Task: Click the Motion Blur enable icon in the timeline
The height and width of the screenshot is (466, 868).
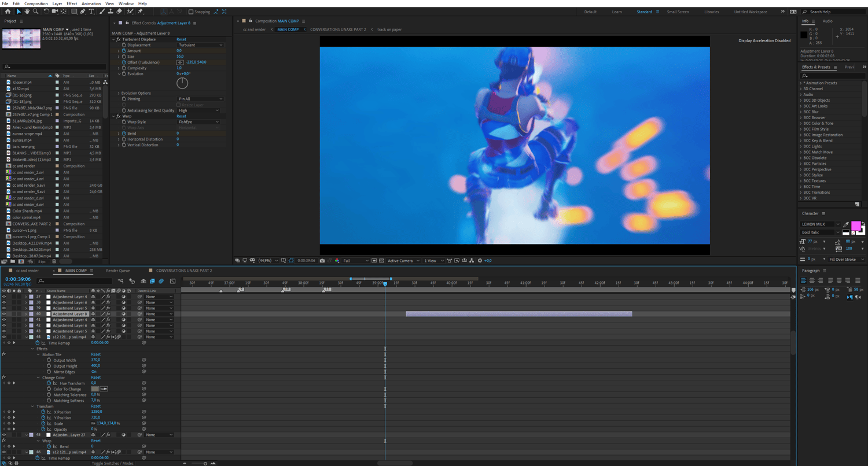Action: tap(161, 282)
